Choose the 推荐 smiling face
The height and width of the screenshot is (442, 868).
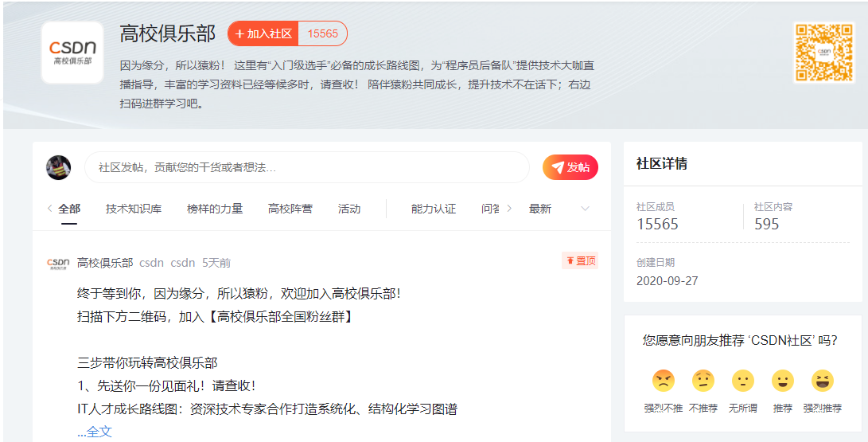[783, 381]
